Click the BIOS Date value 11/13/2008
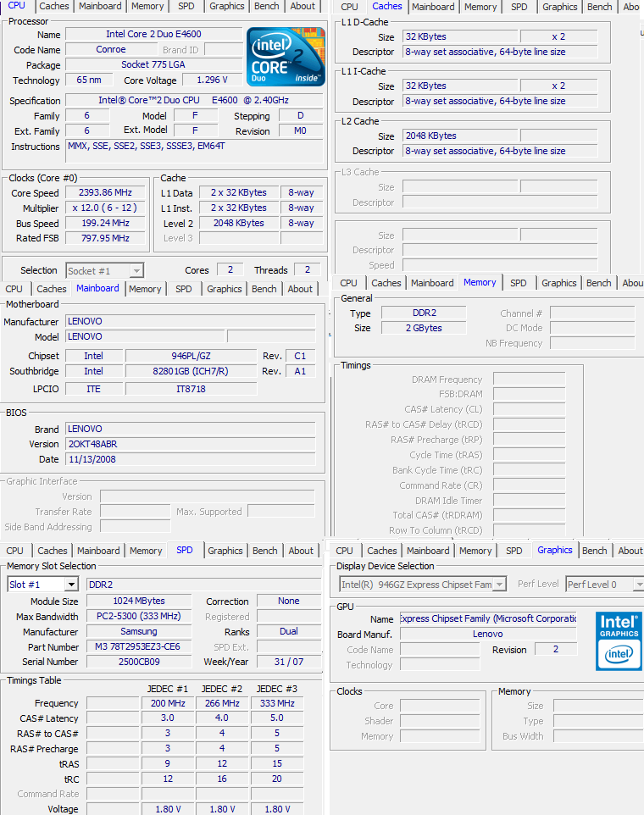 191,459
